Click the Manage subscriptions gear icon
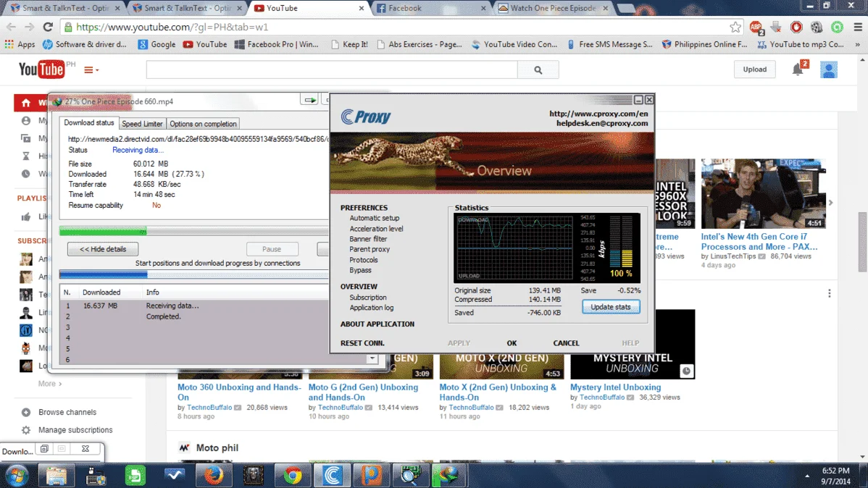 click(26, 430)
